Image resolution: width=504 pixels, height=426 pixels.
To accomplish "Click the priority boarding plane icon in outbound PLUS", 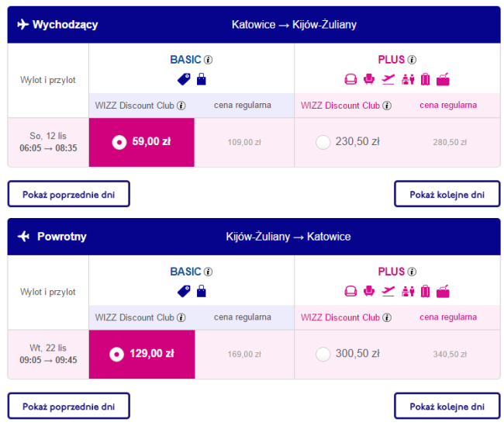I will point(388,78).
